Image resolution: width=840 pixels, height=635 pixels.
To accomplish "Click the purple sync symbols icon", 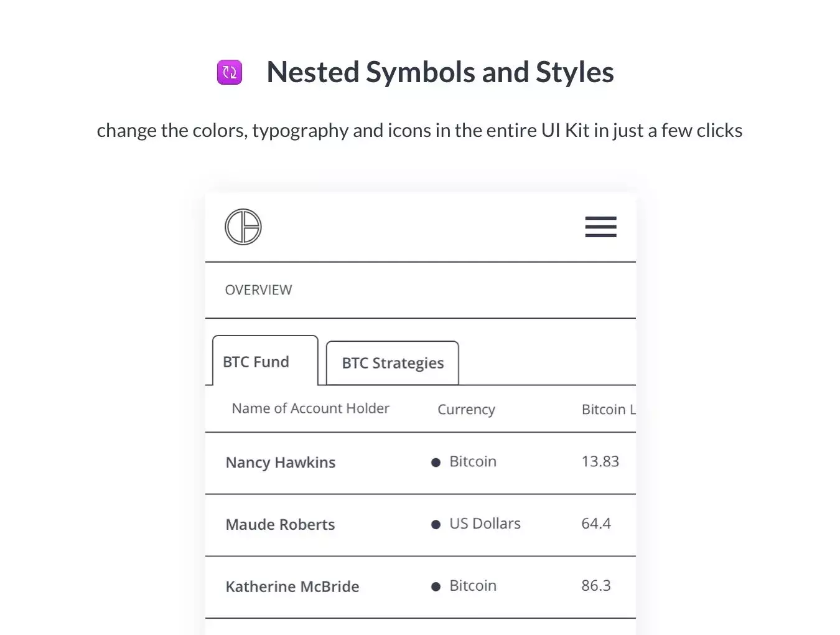I will [x=230, y=72].
